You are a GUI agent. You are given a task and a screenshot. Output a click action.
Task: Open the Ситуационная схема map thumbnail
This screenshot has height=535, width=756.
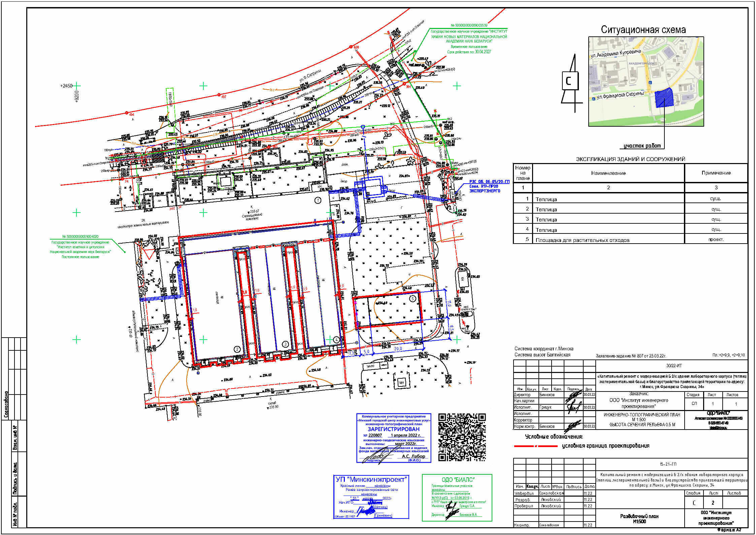coord(646,81)
